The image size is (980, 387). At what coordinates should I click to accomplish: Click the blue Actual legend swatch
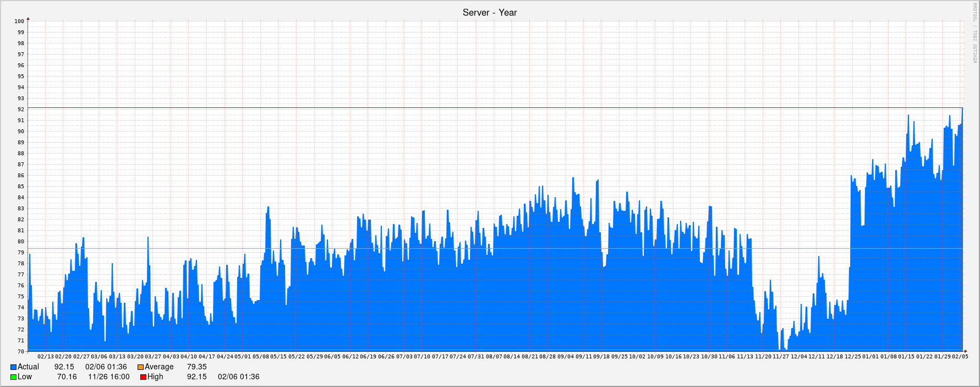(x=13, y=367)
